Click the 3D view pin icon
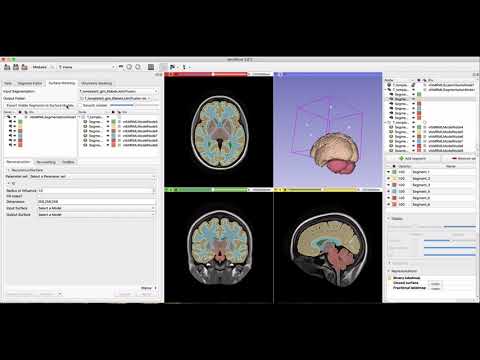This screenshot has height=360, width=480. point(276,74)
